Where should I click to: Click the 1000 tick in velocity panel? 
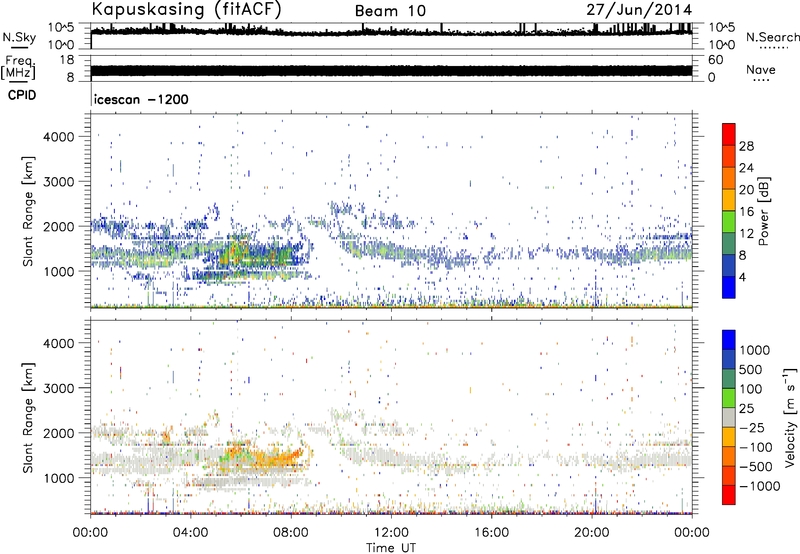[59, 478]
